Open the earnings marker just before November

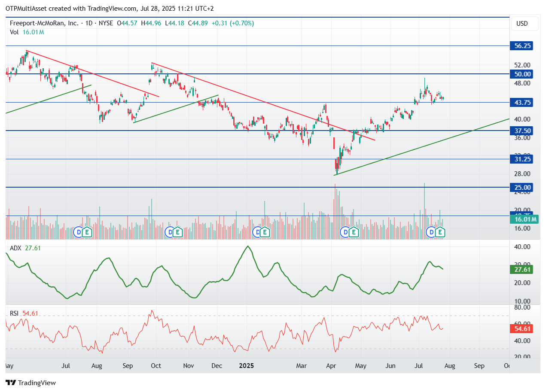(178, 232)
